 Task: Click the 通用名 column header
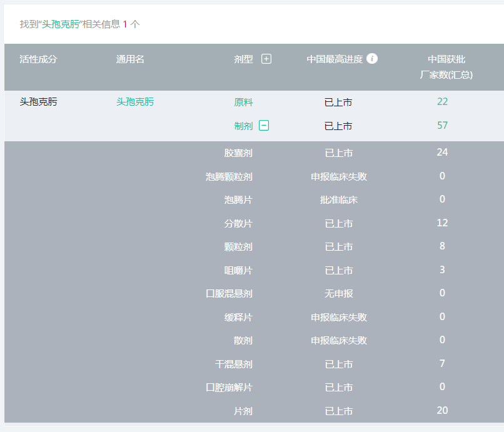pos(130,59)
